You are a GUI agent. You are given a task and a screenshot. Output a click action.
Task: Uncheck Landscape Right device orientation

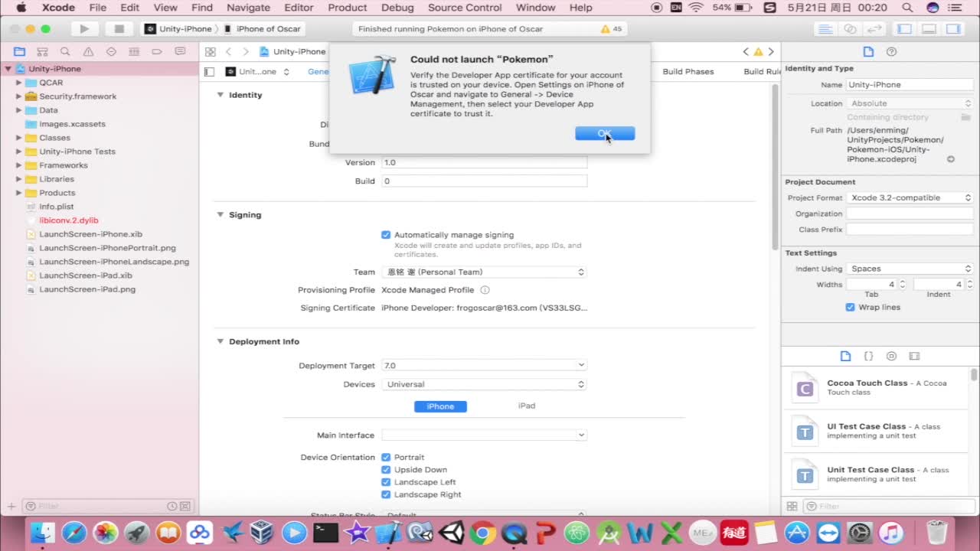coord(386,494)
